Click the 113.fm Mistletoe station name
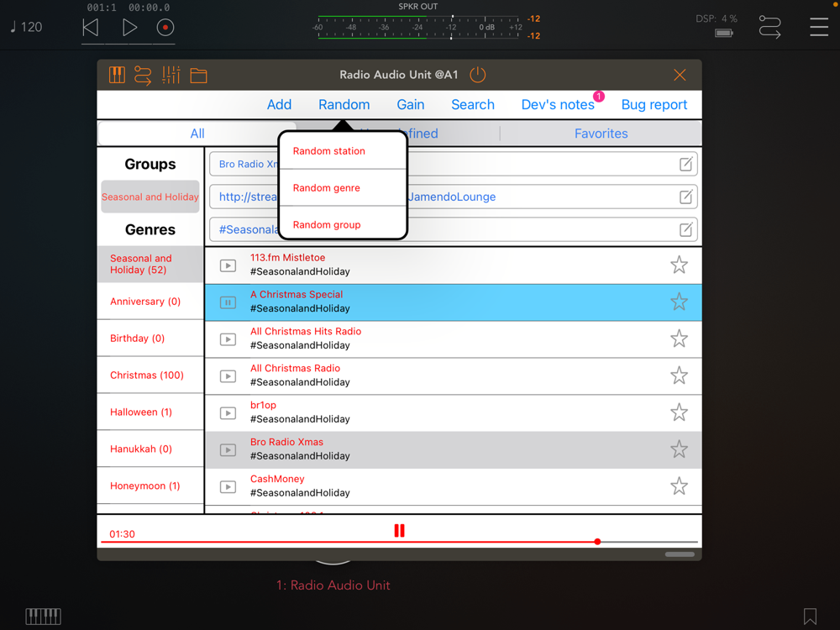 (287, 258)
